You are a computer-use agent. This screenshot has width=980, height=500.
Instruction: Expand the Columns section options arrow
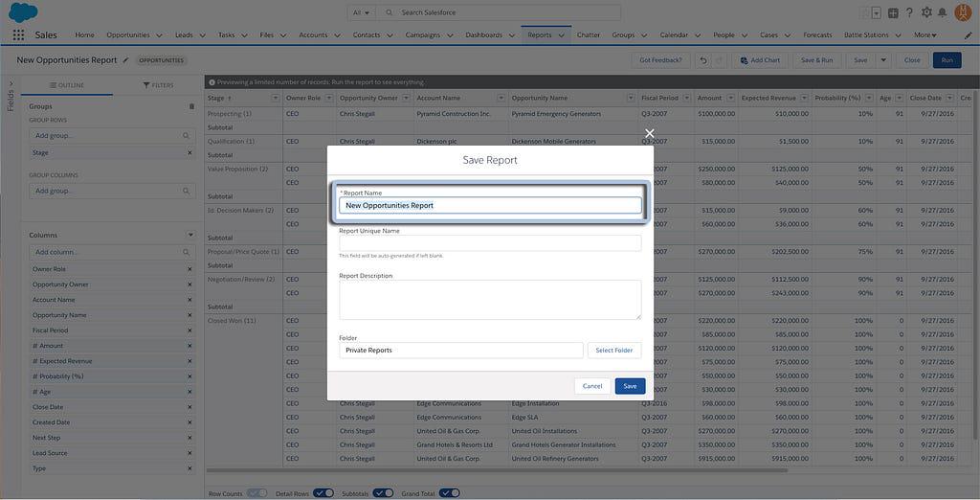[190, 235]
